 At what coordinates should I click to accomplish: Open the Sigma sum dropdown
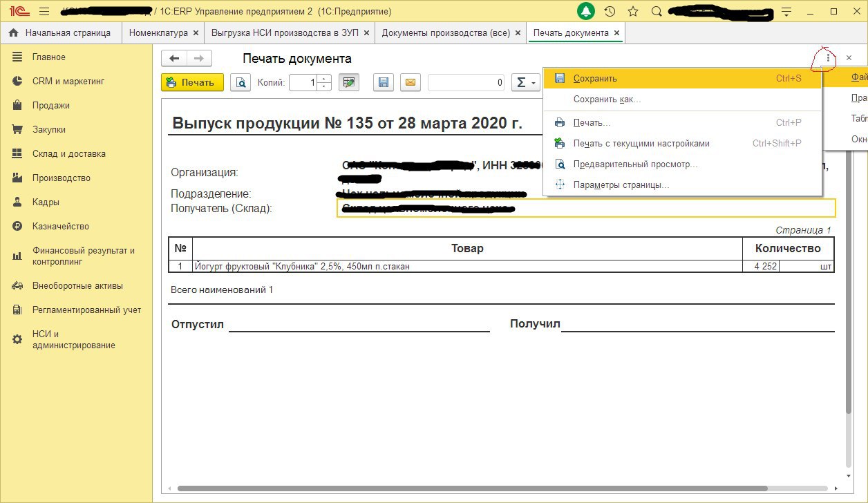coord(525,83)
